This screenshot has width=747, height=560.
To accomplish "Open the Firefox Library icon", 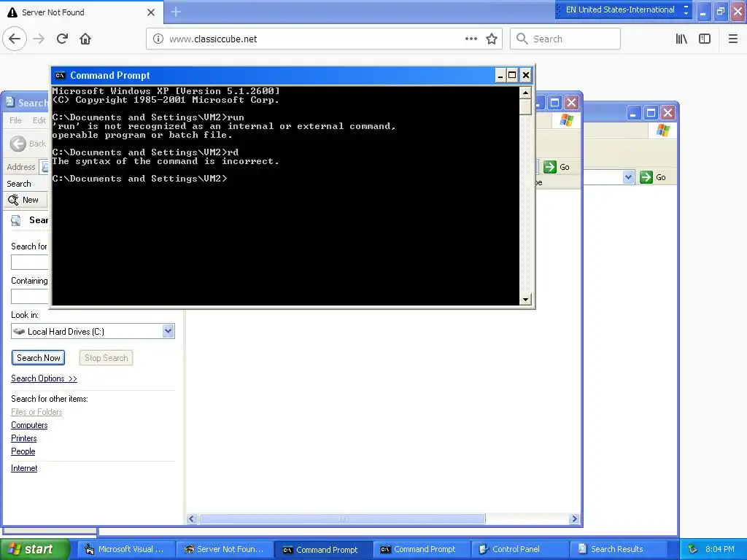I will coord(681,39).
